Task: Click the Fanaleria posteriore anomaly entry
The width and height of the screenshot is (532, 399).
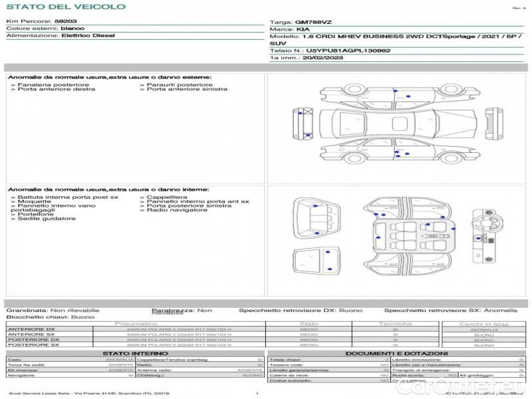Action: [53, 85]
